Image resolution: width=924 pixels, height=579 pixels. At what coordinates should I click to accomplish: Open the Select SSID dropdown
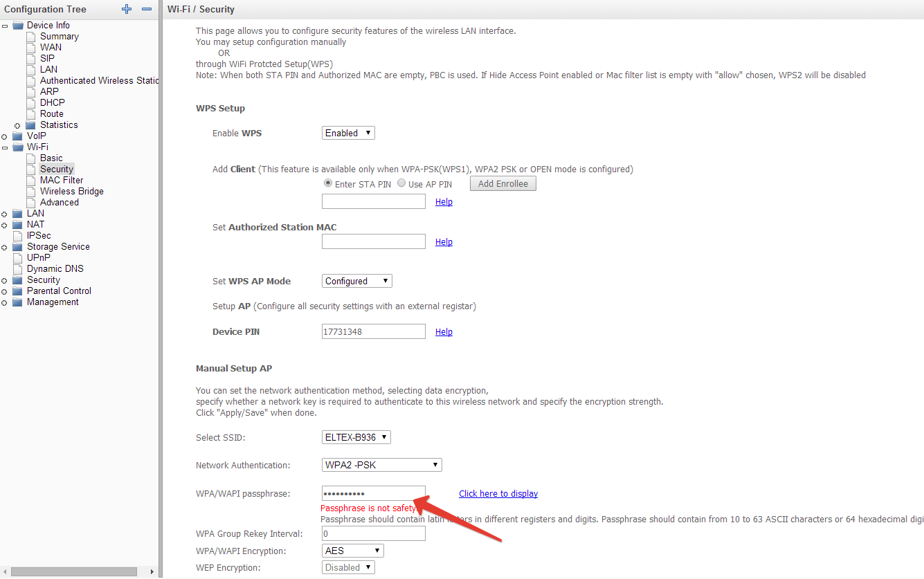(356, 437)
